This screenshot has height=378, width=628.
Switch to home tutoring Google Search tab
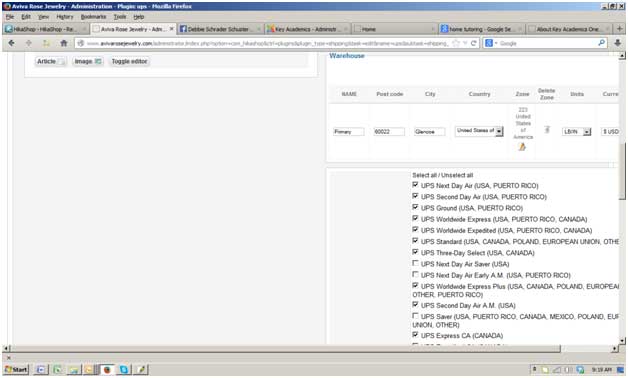[x=482, y=29]
